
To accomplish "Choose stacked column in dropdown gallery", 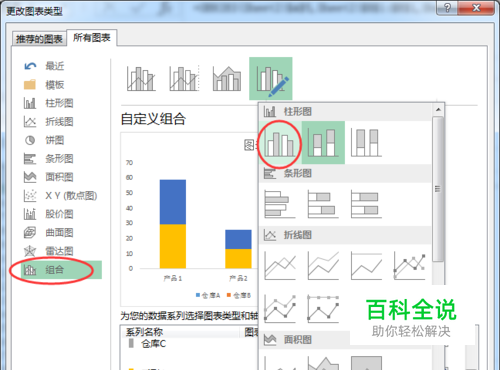I will pyautogui.click(x=323, y=143).
